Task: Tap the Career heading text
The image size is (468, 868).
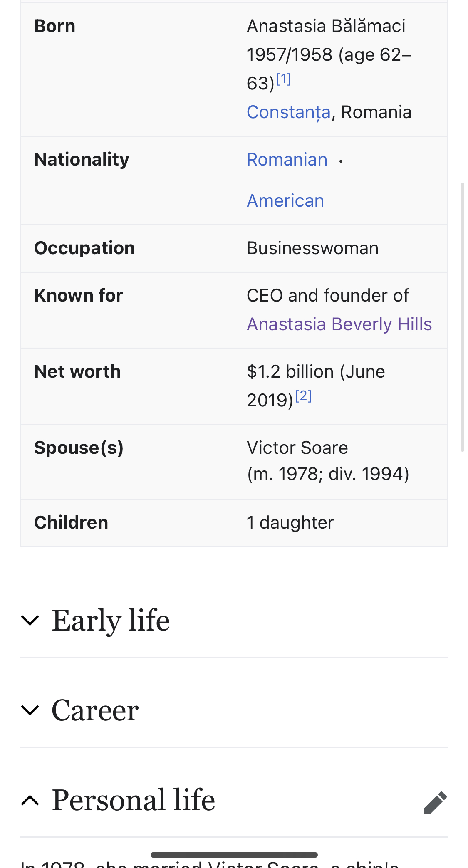Action: point(95,710)
